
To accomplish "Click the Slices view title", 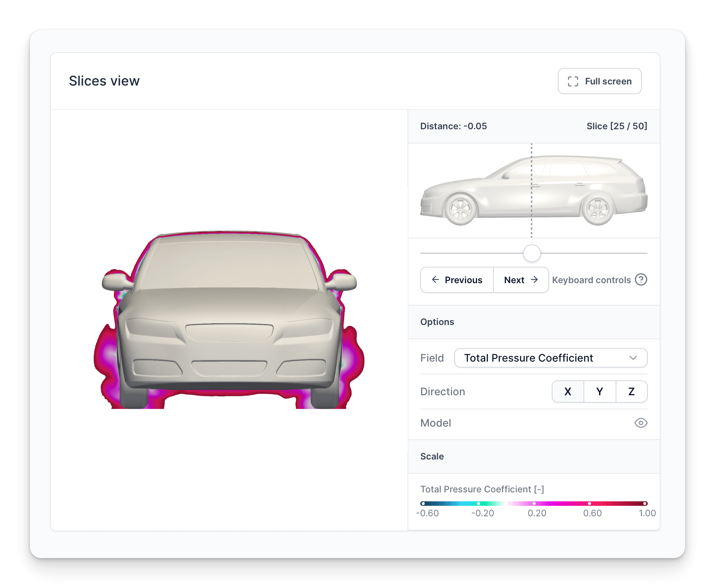I will coord(104,81).
